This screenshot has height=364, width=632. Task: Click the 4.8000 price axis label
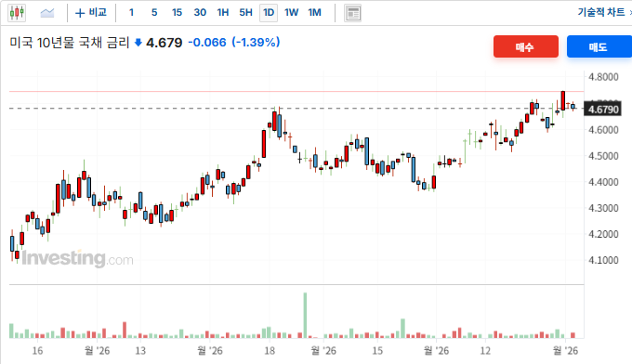603,77
